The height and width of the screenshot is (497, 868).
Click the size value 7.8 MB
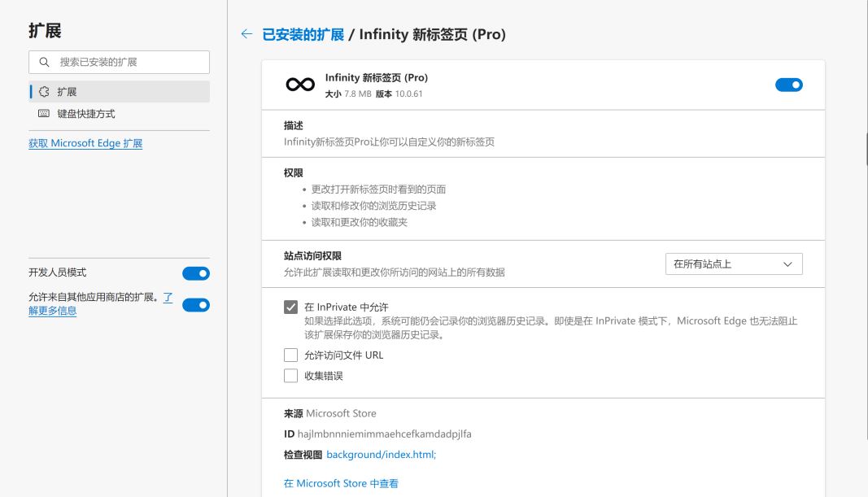[x=358, y=94]
